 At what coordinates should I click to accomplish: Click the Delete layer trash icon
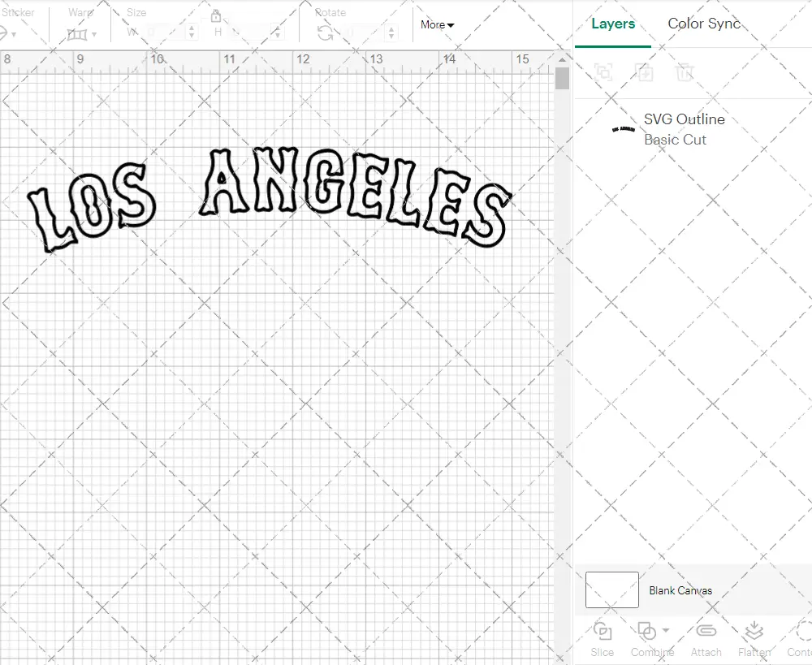tap(685, 72)
